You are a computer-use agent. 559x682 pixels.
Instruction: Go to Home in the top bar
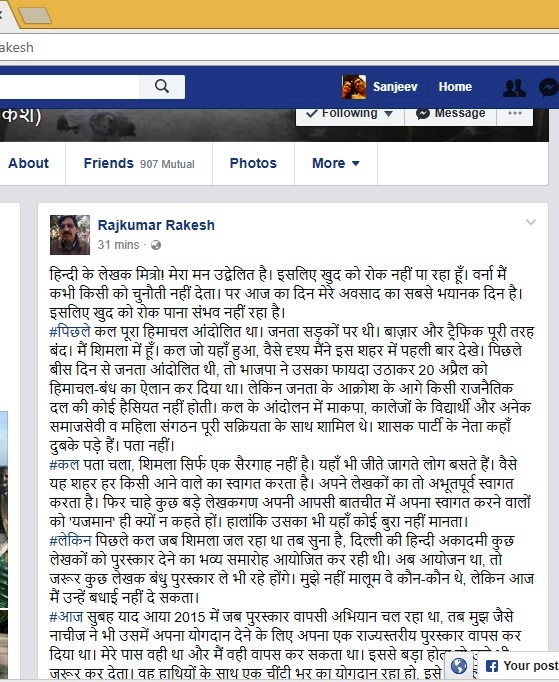point(455,87)
